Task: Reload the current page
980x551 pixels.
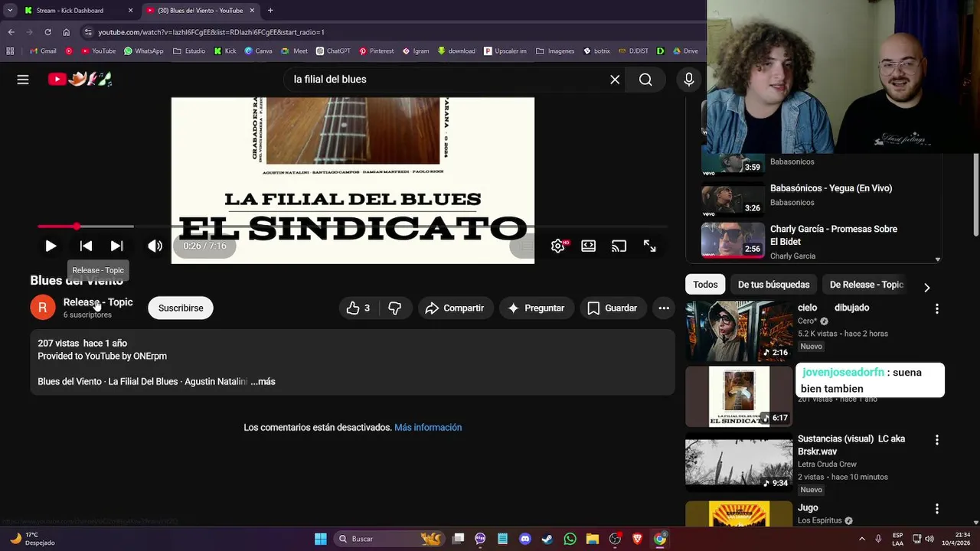Action: [x=47, y=32]
